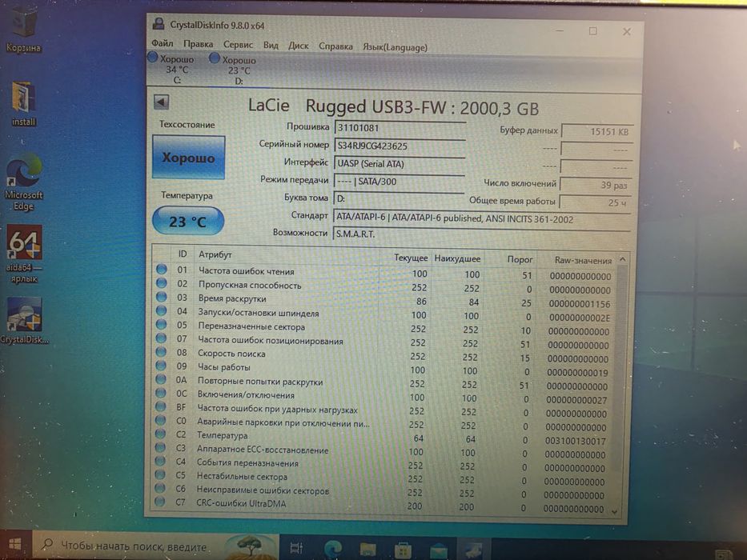Click status icon for C7 CRC-ошибки UltraDMA

159,502
